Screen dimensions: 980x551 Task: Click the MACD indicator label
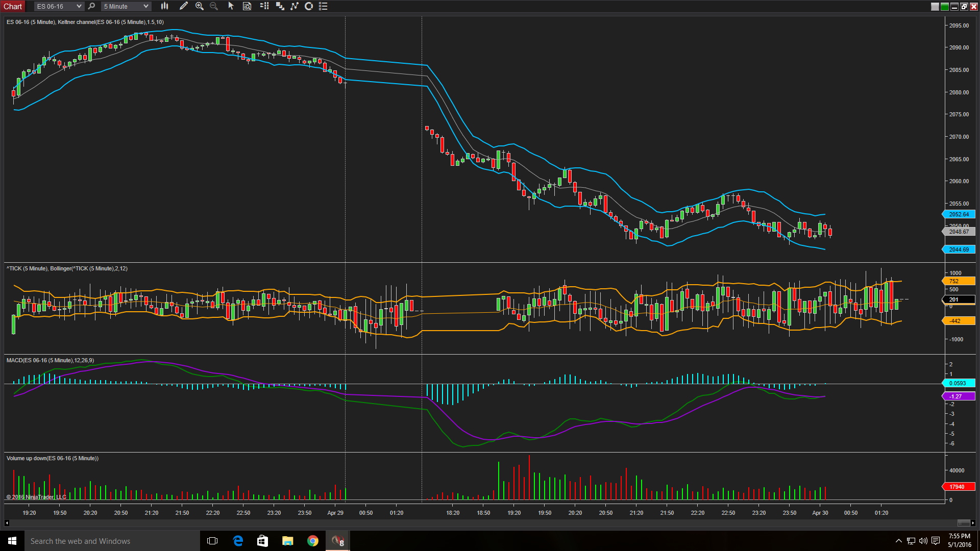50,360
